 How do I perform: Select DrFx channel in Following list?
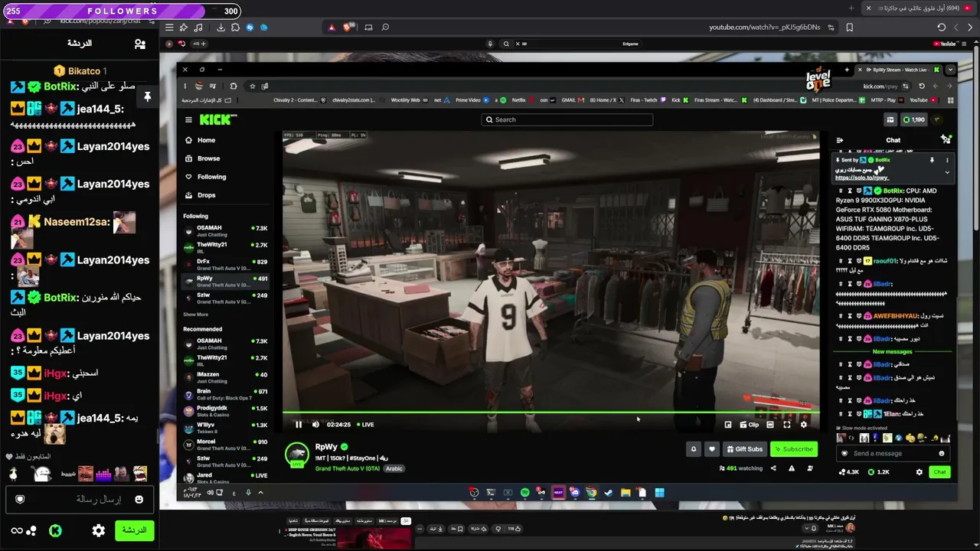pyautogui.click(x=226, y=264)
